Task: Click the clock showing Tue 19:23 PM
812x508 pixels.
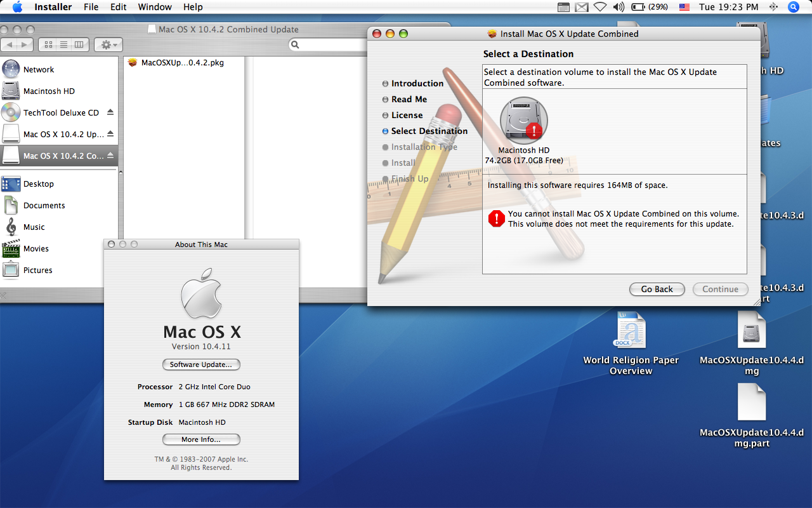Action: tap(728, 7)
